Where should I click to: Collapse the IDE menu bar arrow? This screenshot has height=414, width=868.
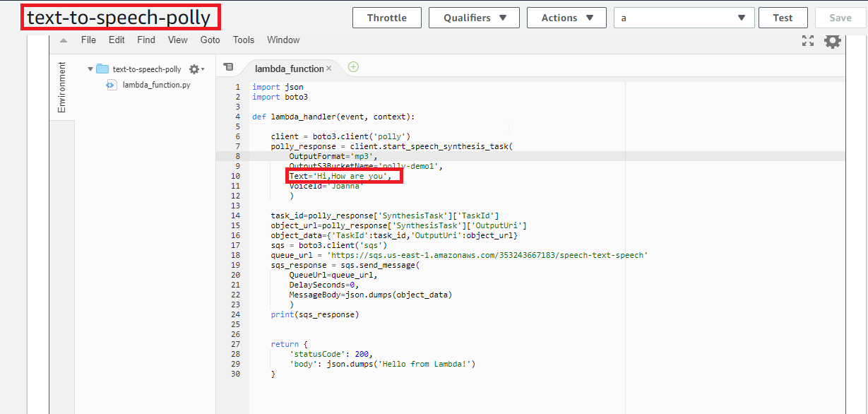63,40
